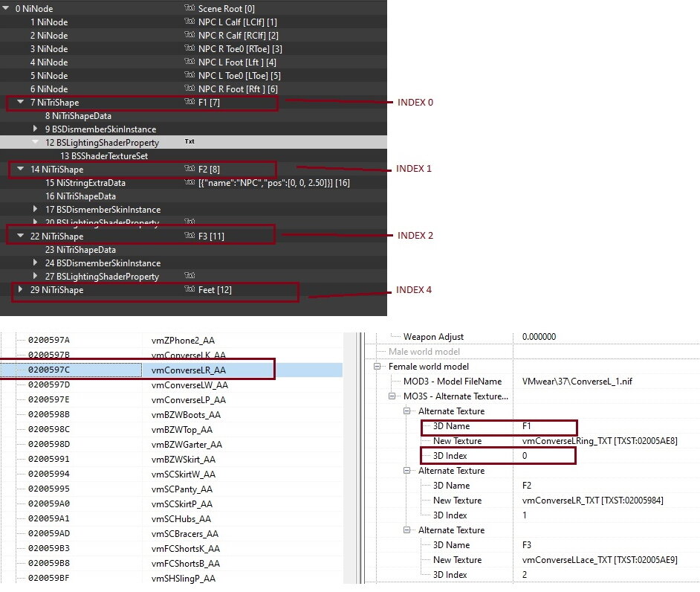Select the vmConverseLW_AA record
700x592 pixels.
(x=172, y=385)
